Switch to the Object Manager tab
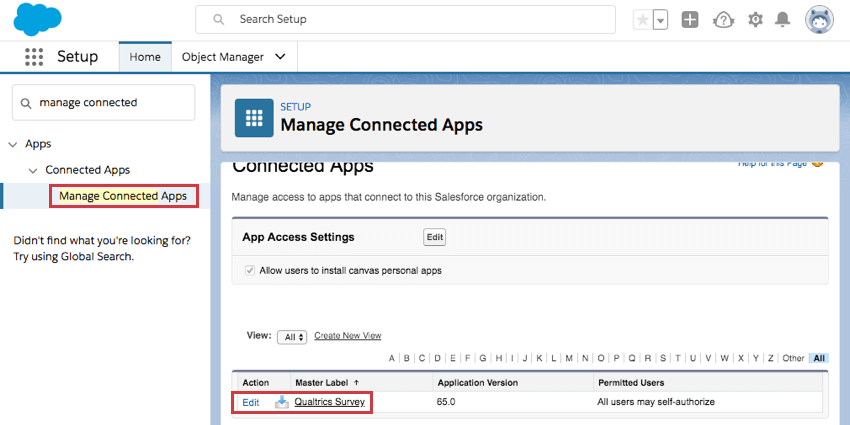 pos(223,57)
